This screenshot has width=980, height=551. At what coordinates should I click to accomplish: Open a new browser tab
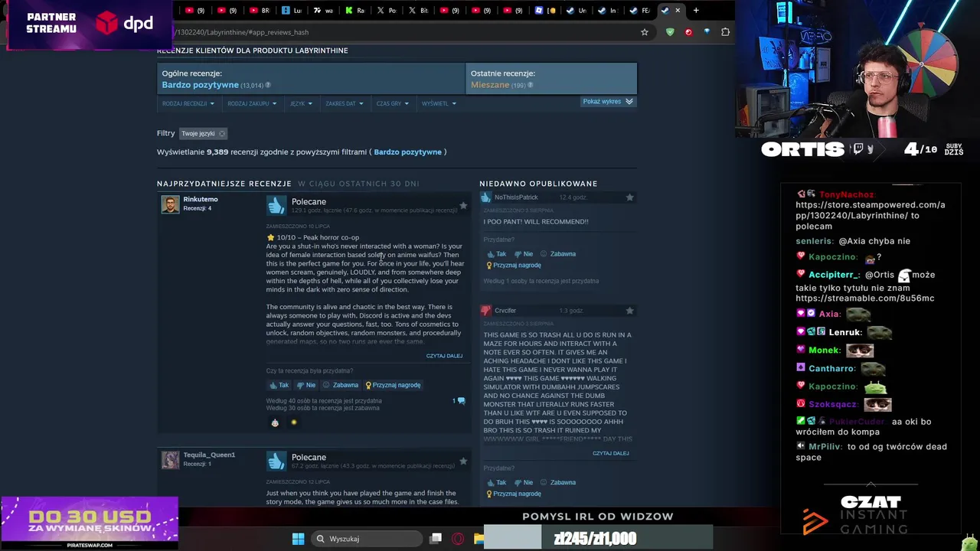[x=696, y=11]
